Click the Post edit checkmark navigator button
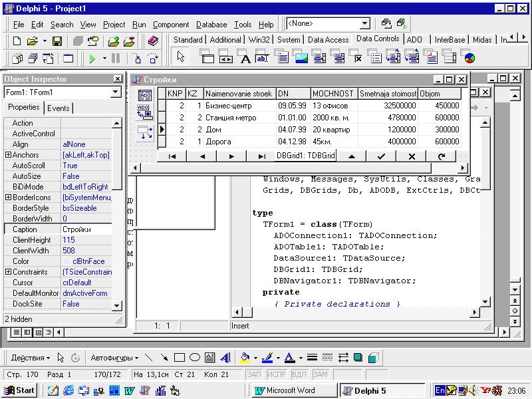The height and width of the screenshot is (399, 532). [381, 156]
